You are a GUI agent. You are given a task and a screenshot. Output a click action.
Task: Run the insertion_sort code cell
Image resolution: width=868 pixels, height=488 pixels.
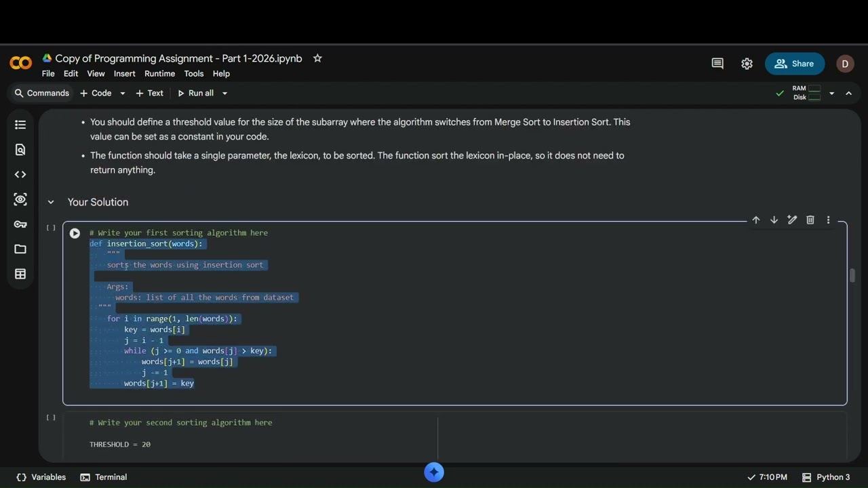[x=75, y=233]
